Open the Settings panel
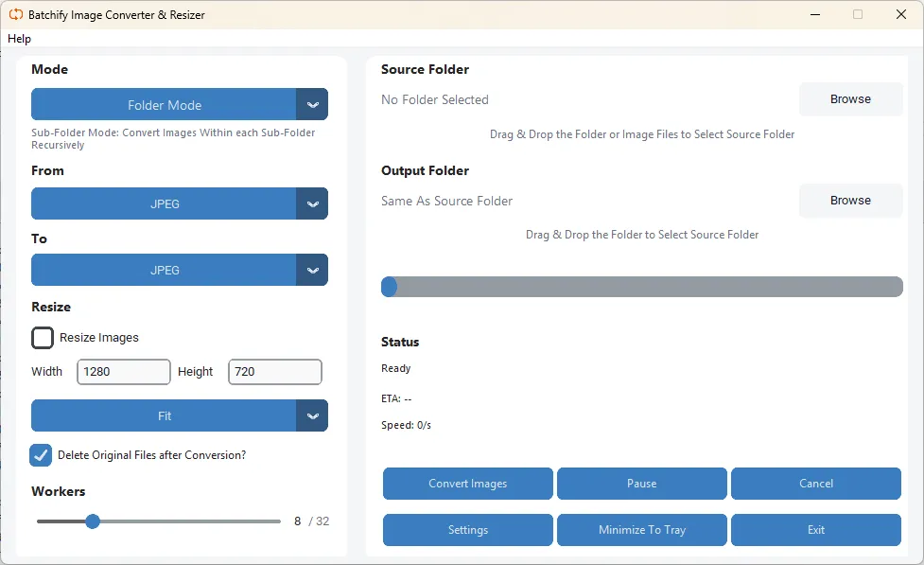924x565 pixels. click(467, 530)
